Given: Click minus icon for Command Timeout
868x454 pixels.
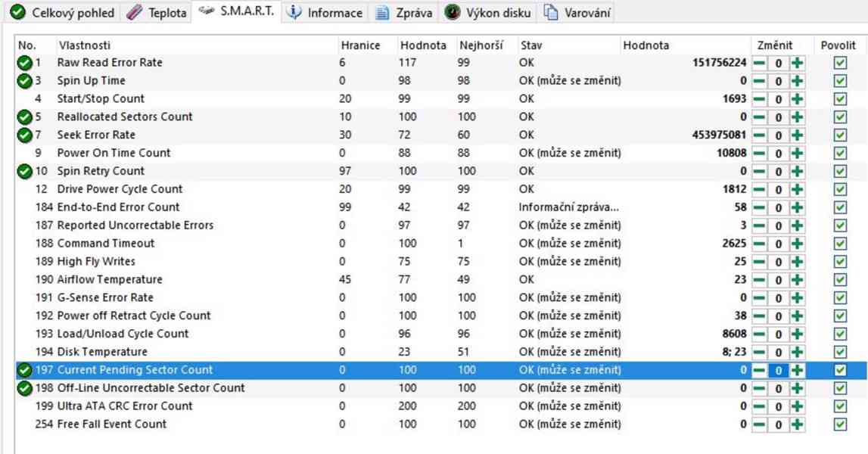Looking at the screenshot, I should pos(760,244).
